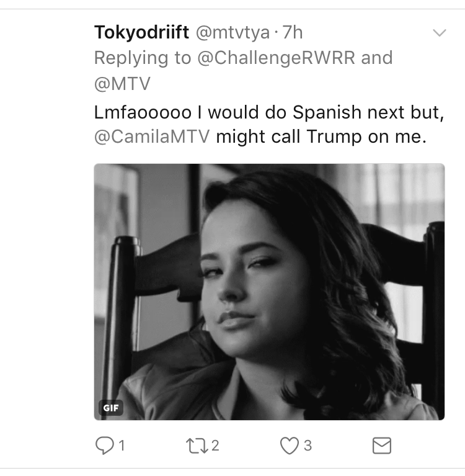Click the 'Replying to' label
The width and height of the screenshot is (465, 476).
point(143,58)
